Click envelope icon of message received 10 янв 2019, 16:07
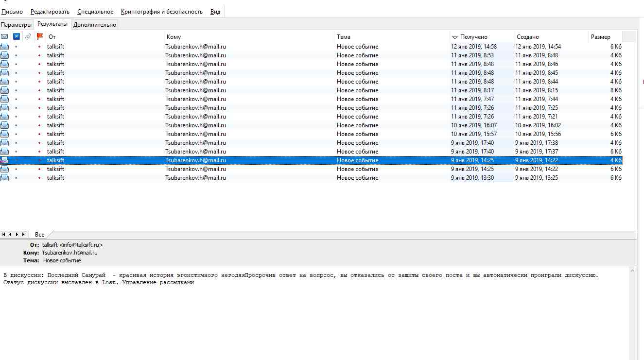Image resolution: width=644 pixels, height=360 pixels. [x=4, y=125]
